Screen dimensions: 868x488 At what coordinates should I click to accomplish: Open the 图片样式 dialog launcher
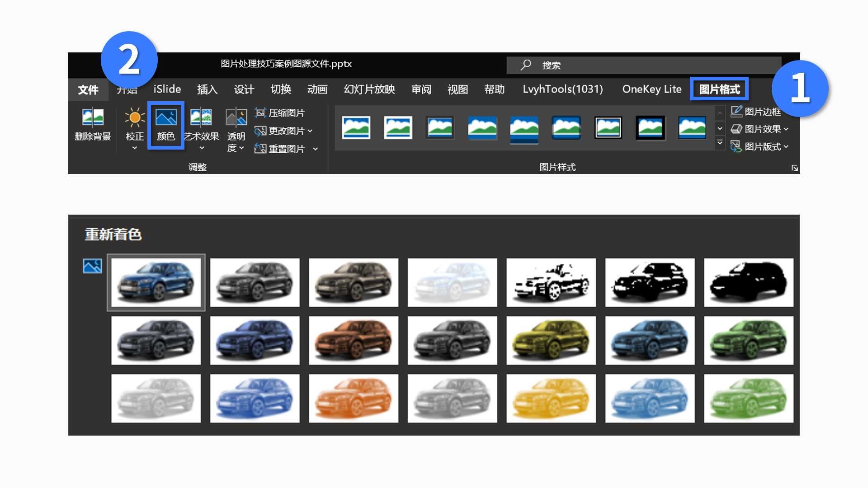click(x=794, y=168)
